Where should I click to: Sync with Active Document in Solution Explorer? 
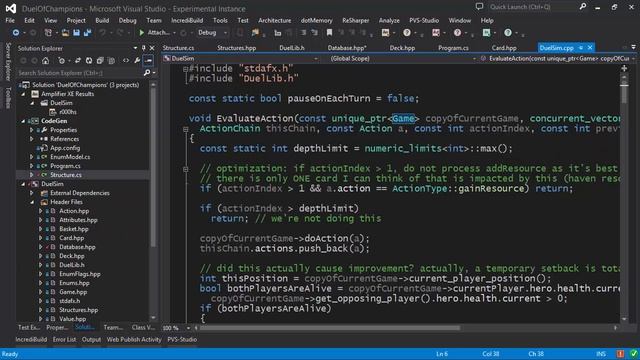78,60
